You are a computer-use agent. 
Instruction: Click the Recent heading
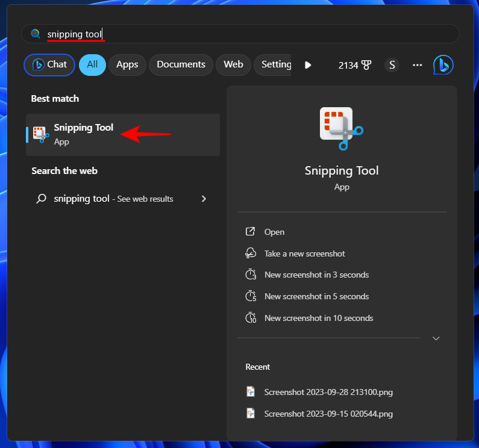[257, 367]
